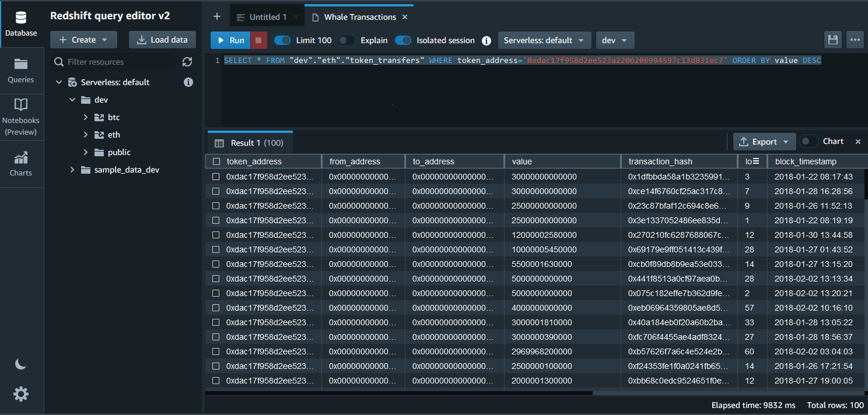Open the settings gear icon
868x415 pixels.
pyautogui.click(x=21, y=395)
